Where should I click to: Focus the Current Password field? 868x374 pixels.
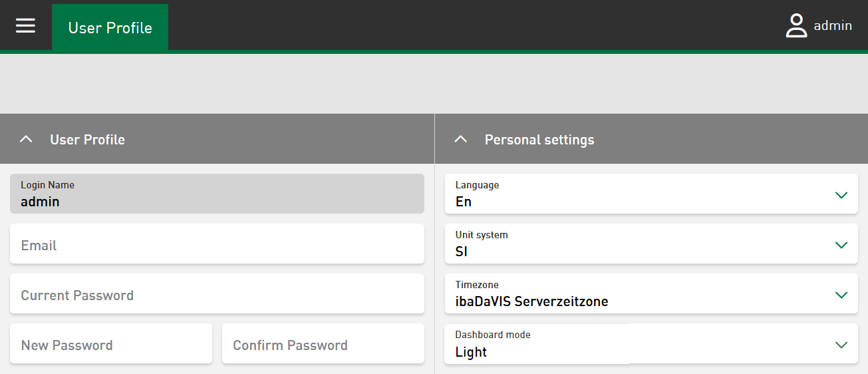point(217,294)
